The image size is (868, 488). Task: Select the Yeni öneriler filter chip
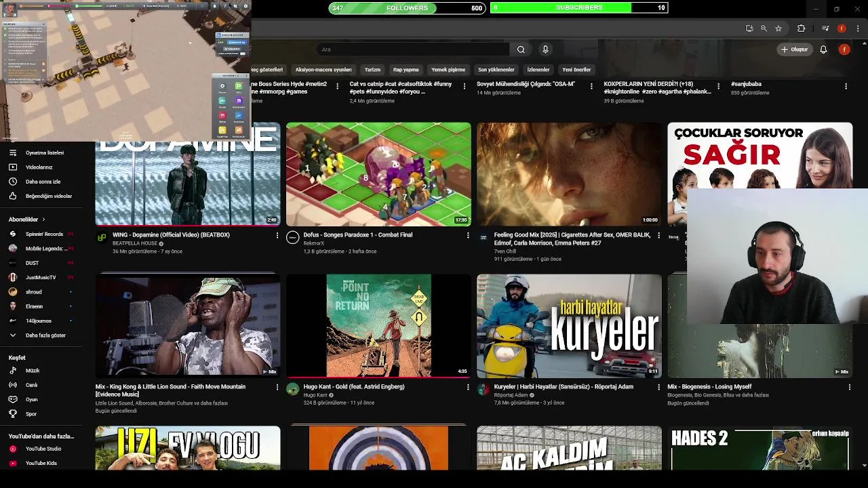pos(576,70)
